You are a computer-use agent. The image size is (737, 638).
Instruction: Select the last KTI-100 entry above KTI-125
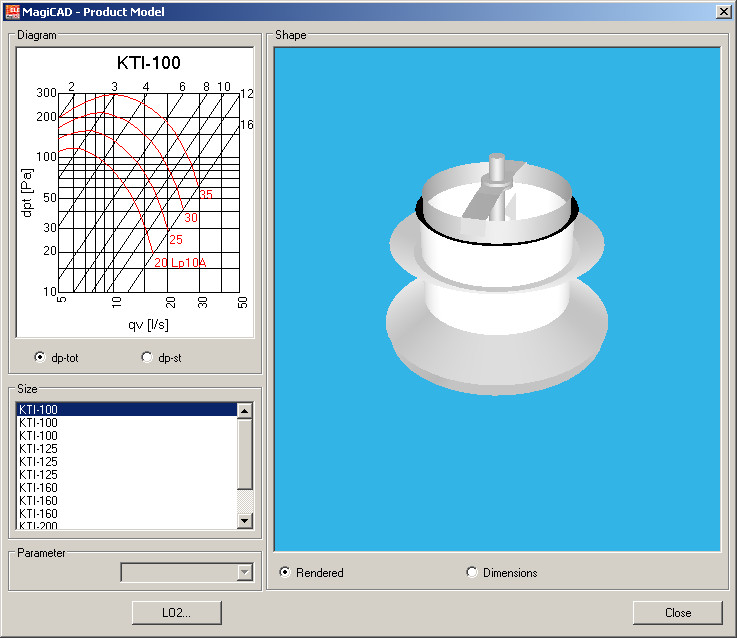click(x=126, y=435)
